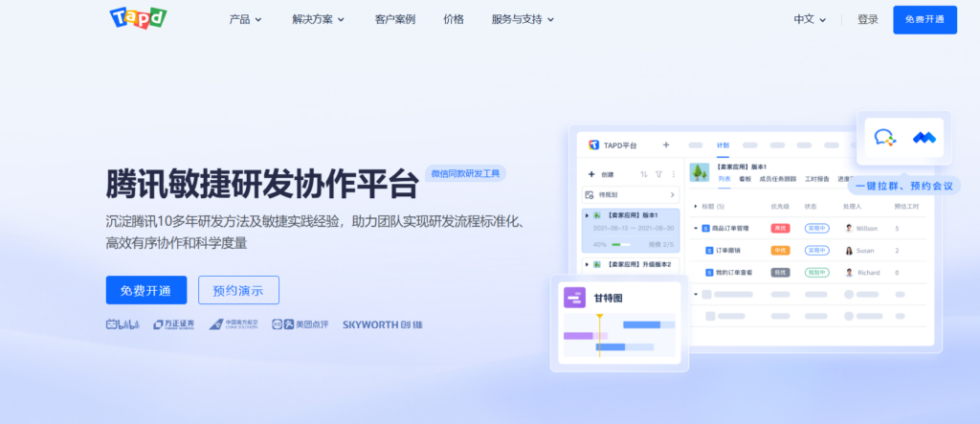980x424 pixels.
Task: Click the 一键拉群、预约会议 label
Action: (904, 186)
